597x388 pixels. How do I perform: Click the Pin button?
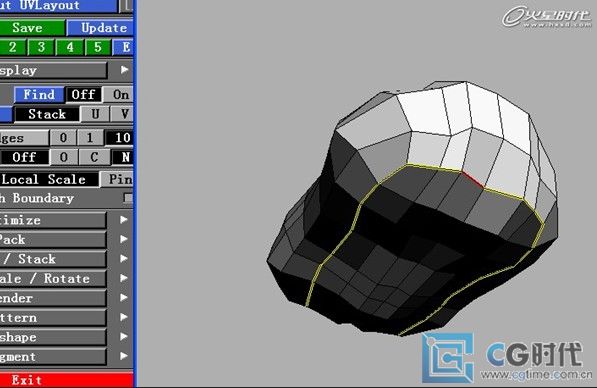(x=117, y=179)
